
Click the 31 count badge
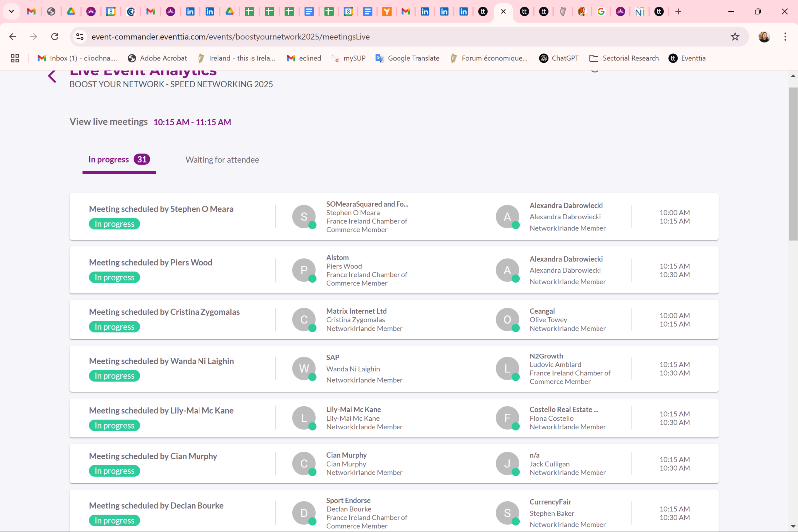click(142, 159)
